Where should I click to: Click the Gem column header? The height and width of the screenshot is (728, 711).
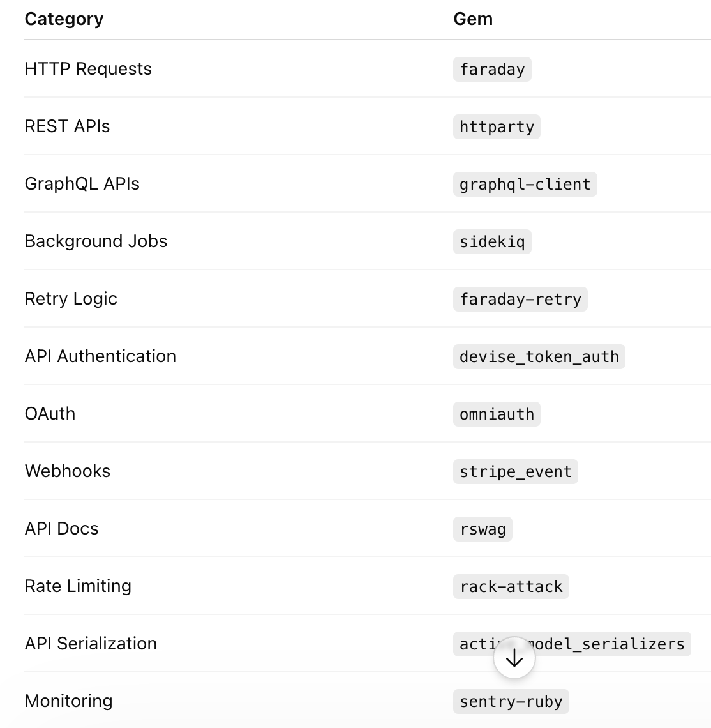pyautogui.click(x=473, y=19)
